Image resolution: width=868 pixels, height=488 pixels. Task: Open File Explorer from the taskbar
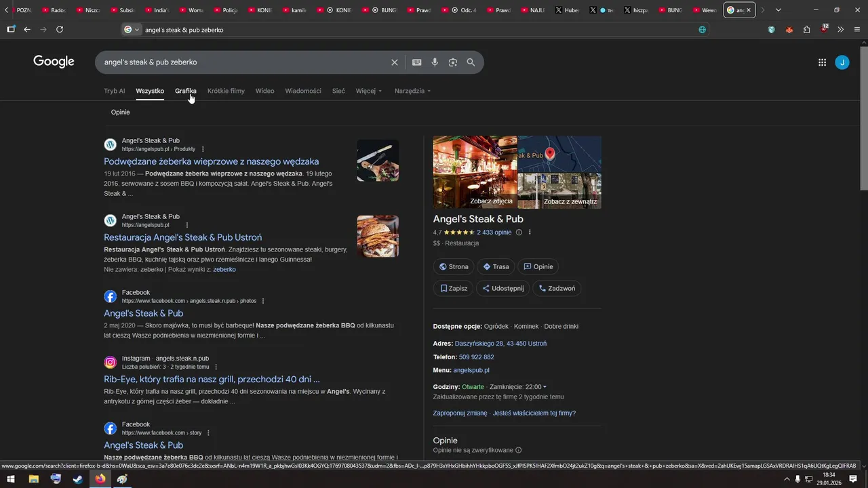click(33, 479)
